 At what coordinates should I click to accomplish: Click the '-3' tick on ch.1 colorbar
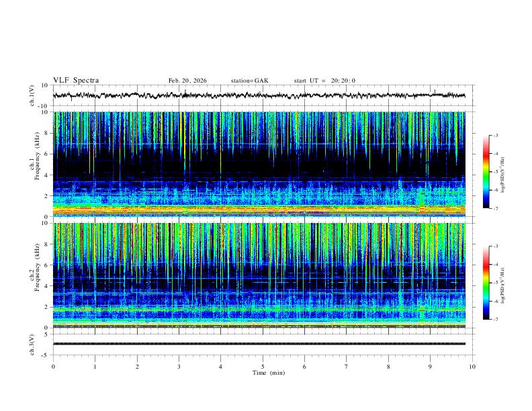click(496, 135)
